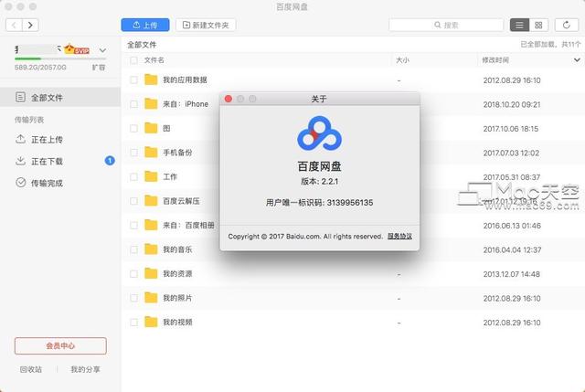
Task: Go forward with the right arrow button
Action: pyautogui.click(x=30, y=25)
